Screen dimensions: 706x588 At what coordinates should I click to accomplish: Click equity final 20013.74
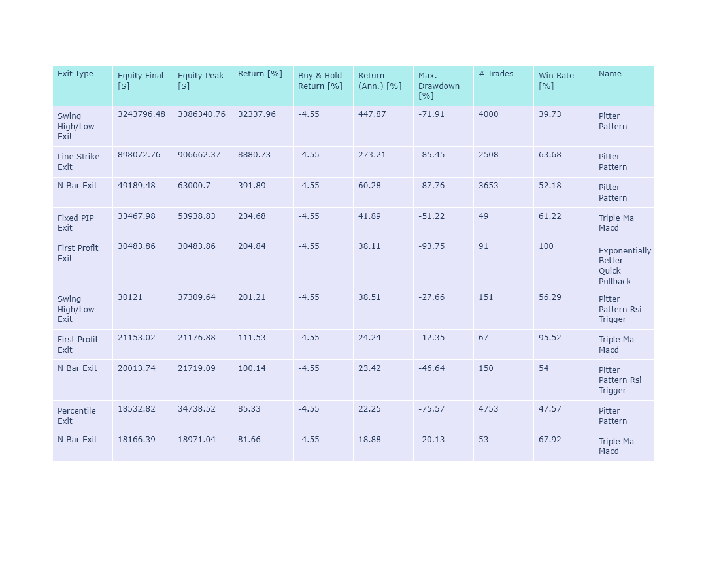click(137, 368)
